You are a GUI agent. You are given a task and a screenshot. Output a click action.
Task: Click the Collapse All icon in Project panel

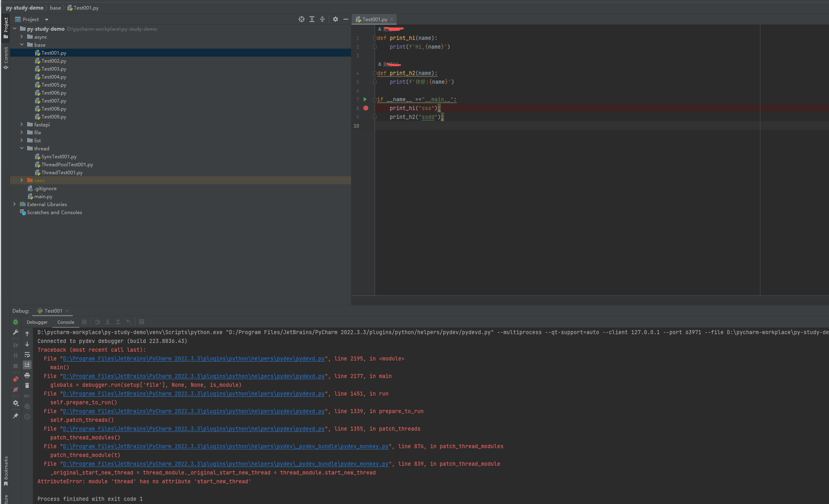[x=322, y=19]
